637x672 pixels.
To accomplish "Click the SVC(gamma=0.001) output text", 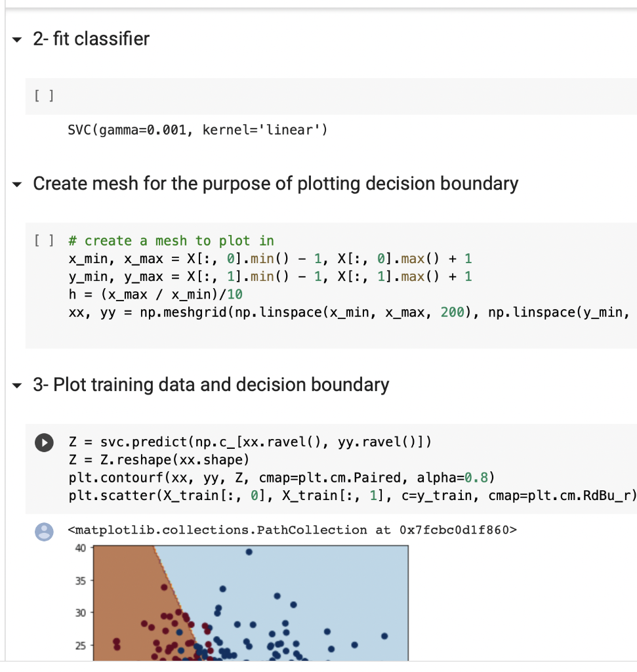I will tap(197, 130).
